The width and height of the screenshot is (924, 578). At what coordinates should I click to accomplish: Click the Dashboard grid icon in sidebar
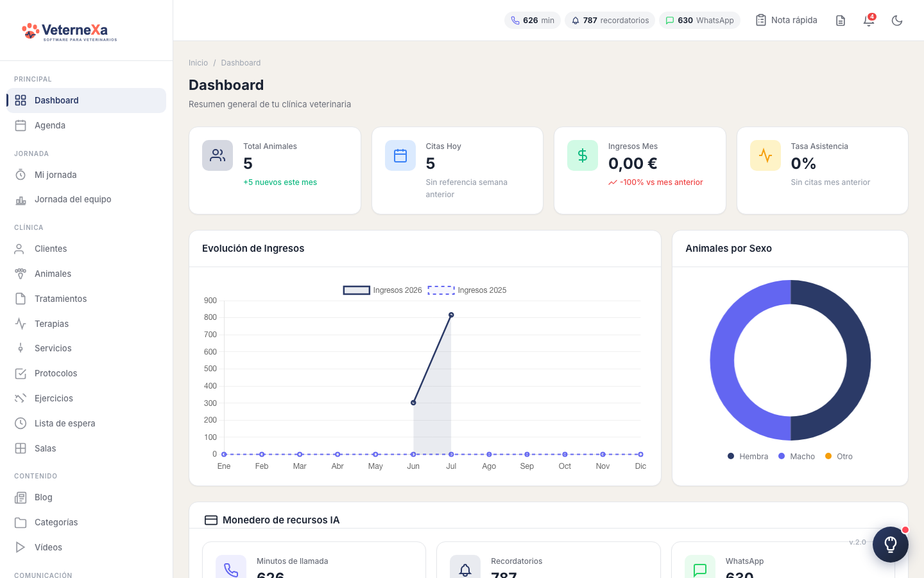[x=21, y=100]
